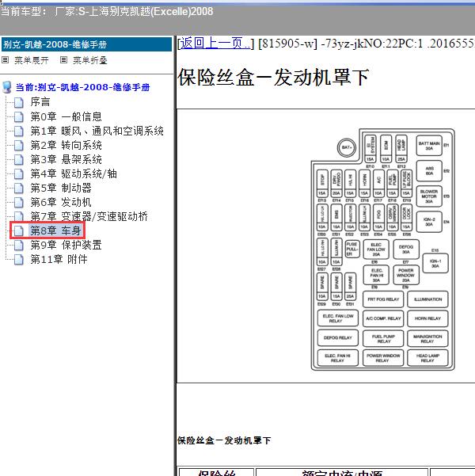Click the HEAD LAMP RELAY box in diagram
This screenshot has height=476, width=475.
(x=427, y=358)
